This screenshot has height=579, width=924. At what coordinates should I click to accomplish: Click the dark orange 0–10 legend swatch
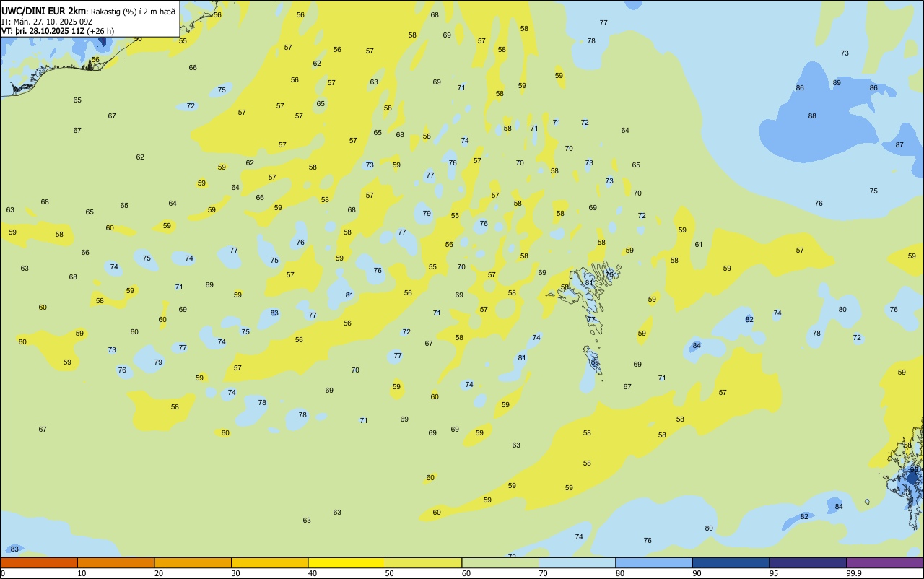(39, 562)
